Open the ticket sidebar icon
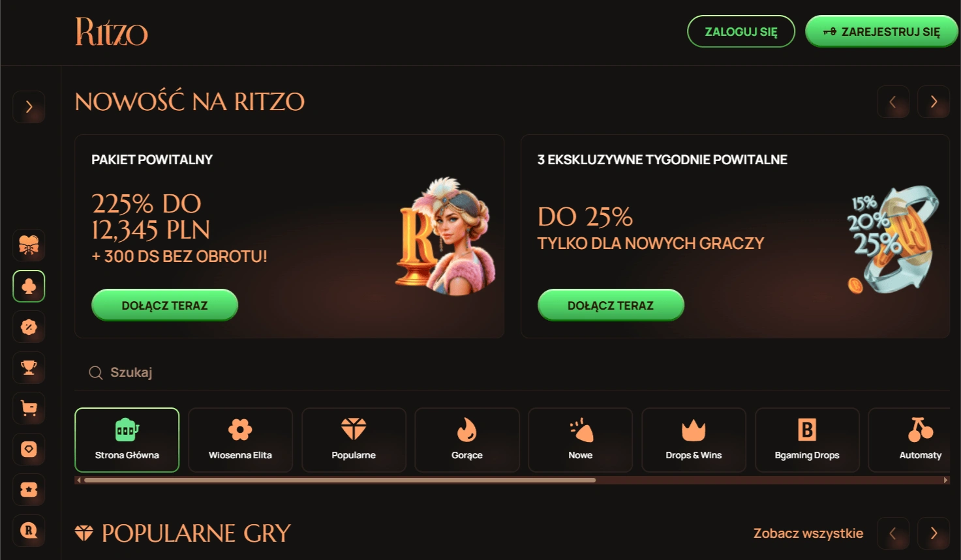Screen dimensions: 961x560 click(x=29, y=490)
